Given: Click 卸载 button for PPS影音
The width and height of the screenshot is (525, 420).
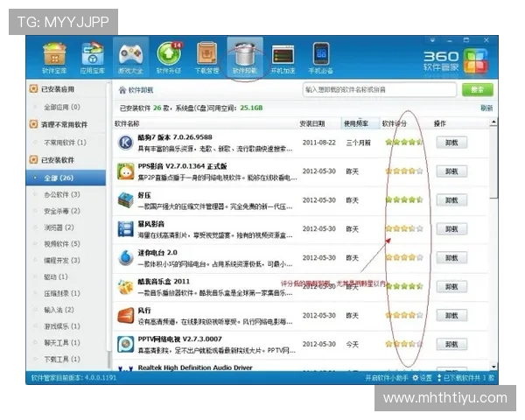Looking at the screenshot, I should tap(451, 171).
